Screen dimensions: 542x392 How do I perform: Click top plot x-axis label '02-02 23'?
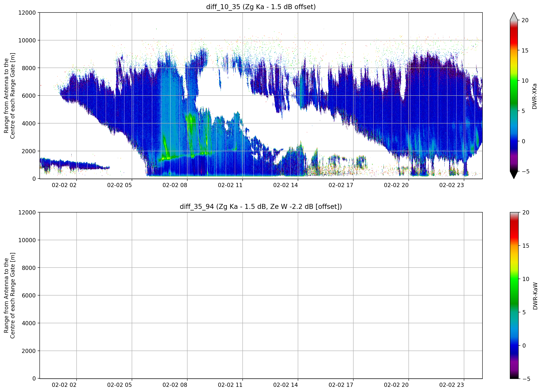coord(452,185)
